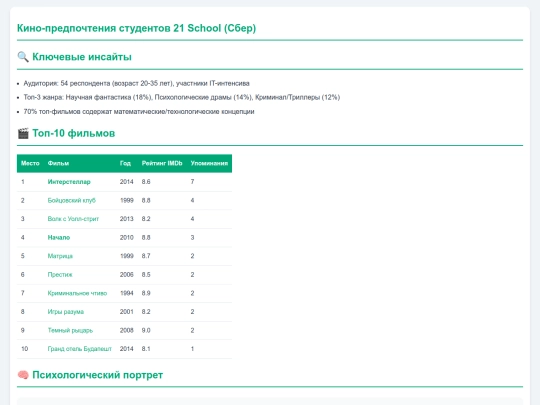Click the 9.0 rating for Темный рыцарь
Screen dimensions: 540x405
pyautogui.click(x=146, y=331)
